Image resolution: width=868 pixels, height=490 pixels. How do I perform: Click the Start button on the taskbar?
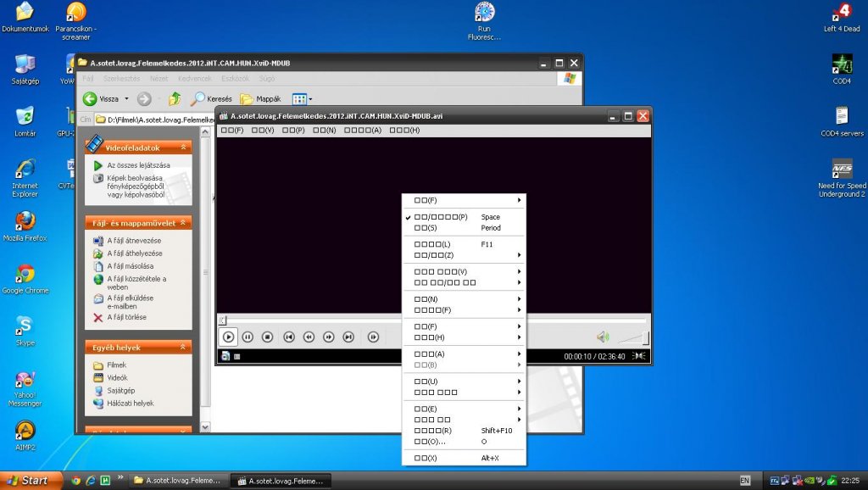[x=31, y=480]
